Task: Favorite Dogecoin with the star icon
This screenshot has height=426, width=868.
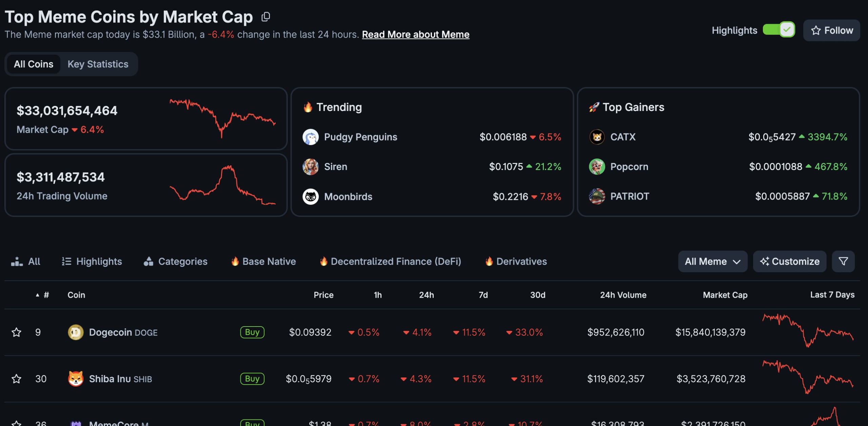Action: (x=16, y=332)
